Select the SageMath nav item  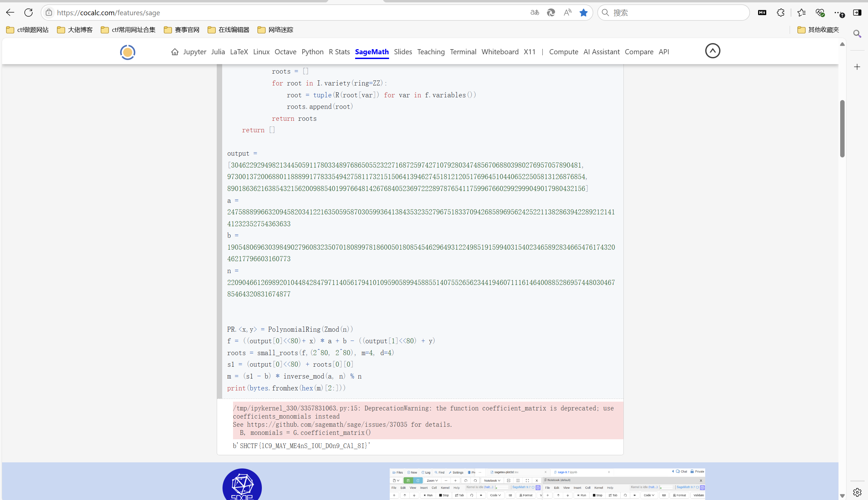(x=372, y=52)
